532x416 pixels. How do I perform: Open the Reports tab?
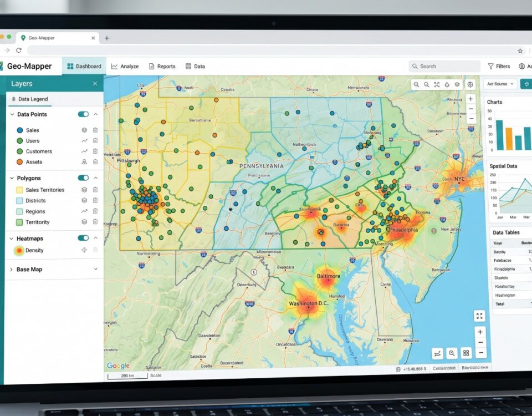(162, 66)
